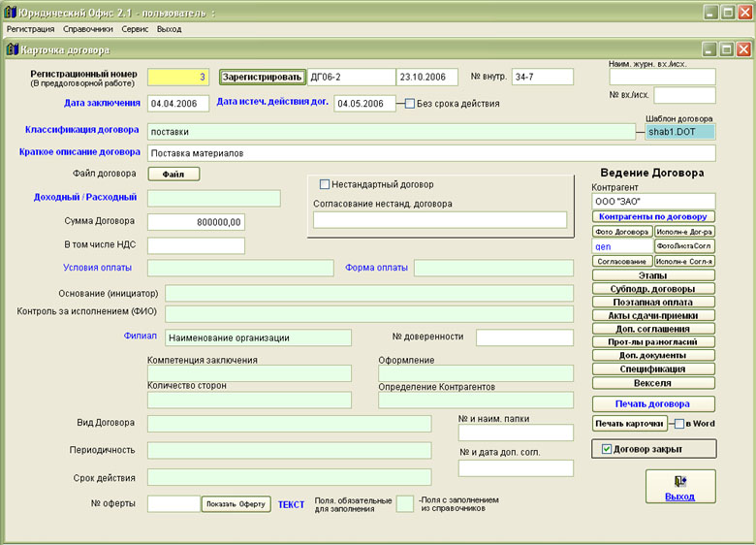Click the ТЕКСТ link
Screen dimensions: 756x545
291,504
